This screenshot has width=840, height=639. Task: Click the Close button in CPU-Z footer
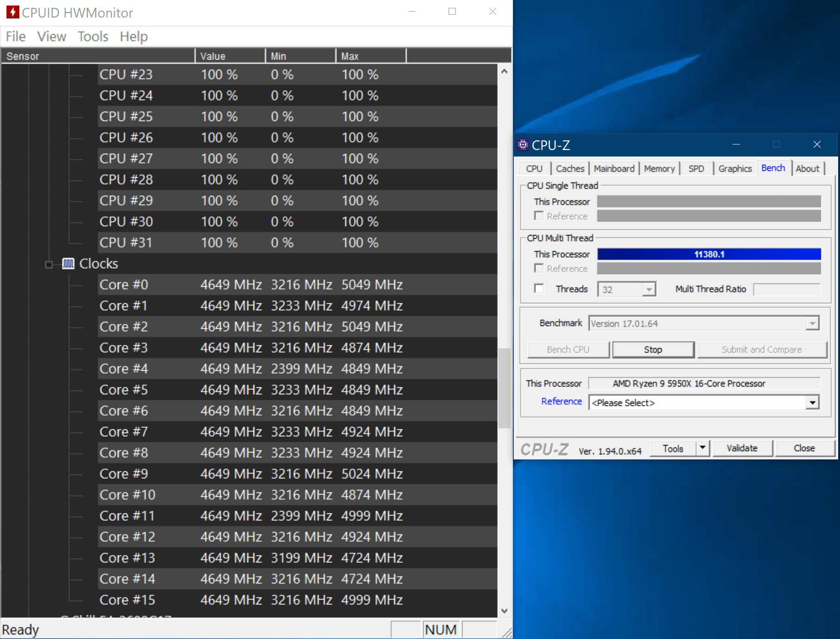click(x=804, y=448)
